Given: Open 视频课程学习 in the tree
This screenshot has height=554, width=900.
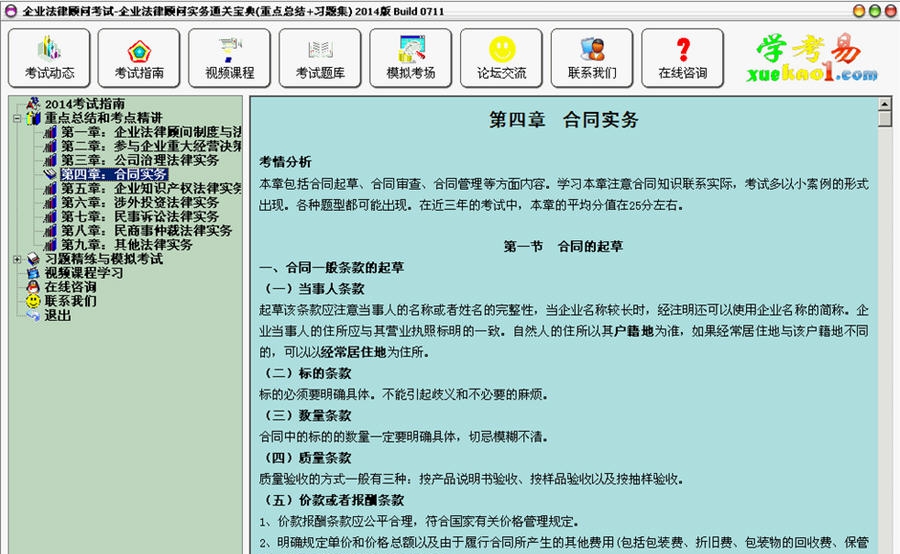Looking at the screenshot, I should pos(84,273).
